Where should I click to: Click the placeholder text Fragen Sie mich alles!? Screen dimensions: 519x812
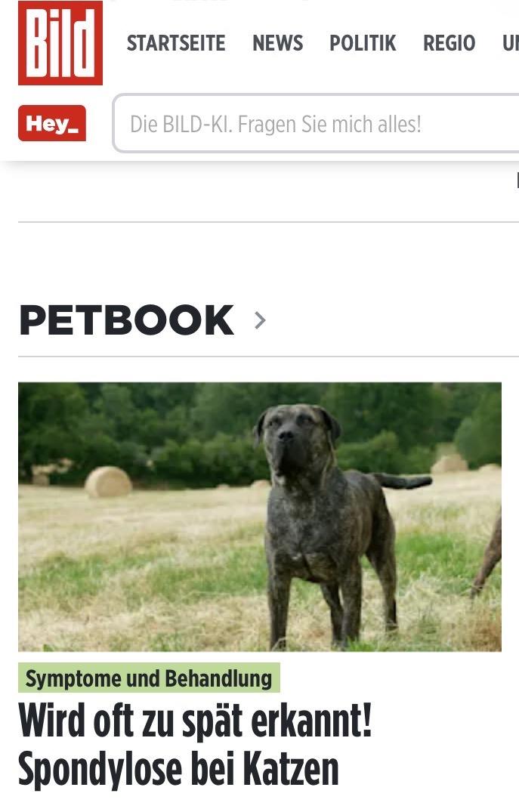(329, 125)
